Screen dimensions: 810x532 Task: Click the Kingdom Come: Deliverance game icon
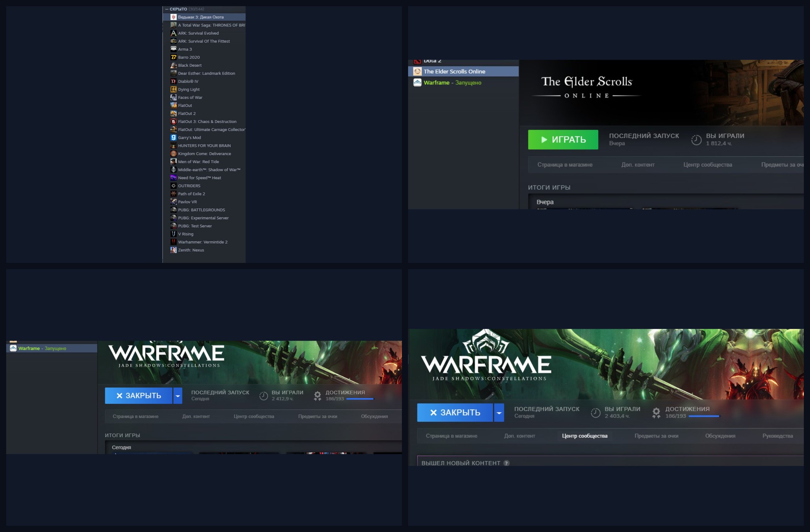(x=173, y=154)
